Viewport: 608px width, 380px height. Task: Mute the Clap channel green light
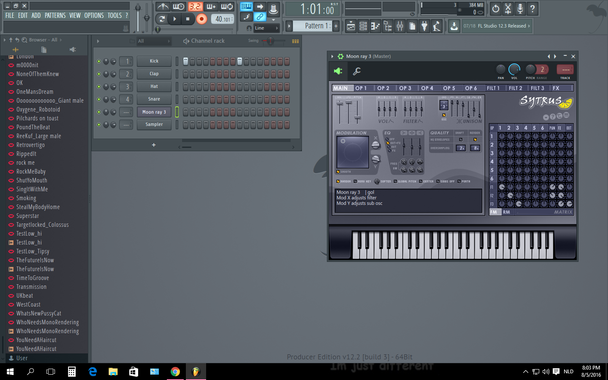click(99, 74)
